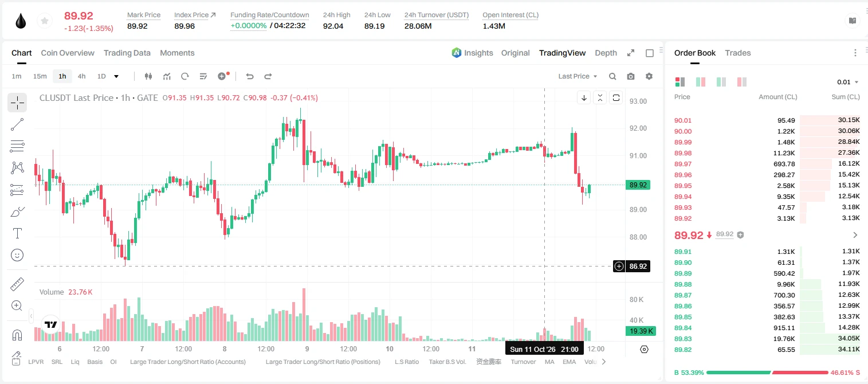Expand more timeframe intervals dropdown
Image resolution: width=868 pixels, height=384 pixels.
pos(116,76)
